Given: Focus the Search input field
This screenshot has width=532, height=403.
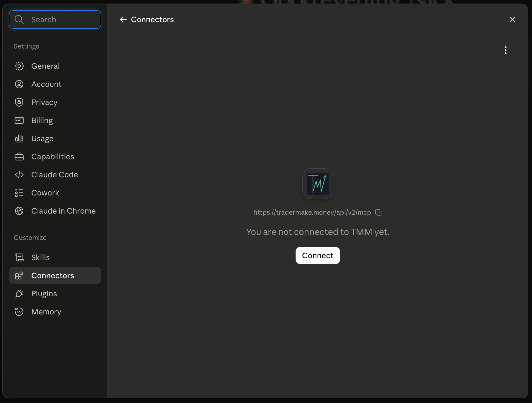Looking at the screenshot, I should tap(55, 19).
